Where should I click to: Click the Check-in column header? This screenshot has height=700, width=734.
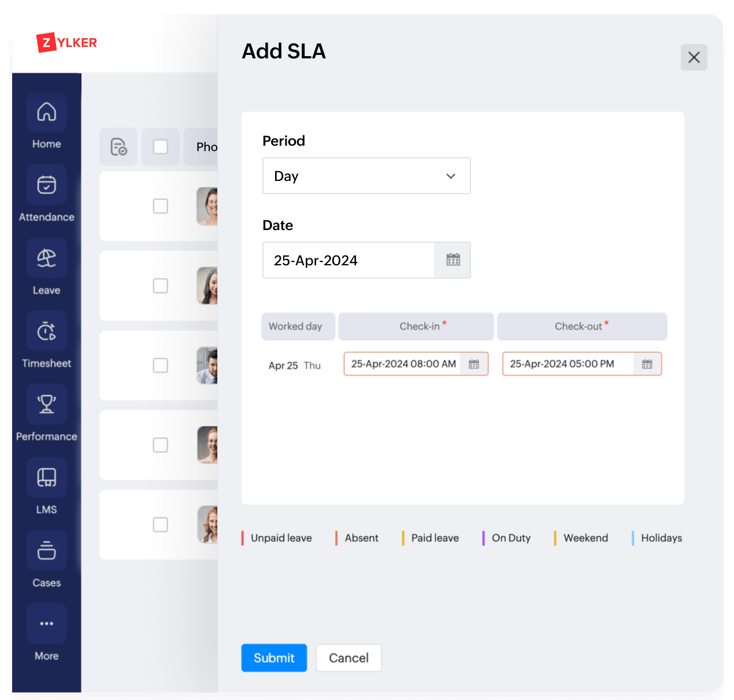(x=416, y=327)
